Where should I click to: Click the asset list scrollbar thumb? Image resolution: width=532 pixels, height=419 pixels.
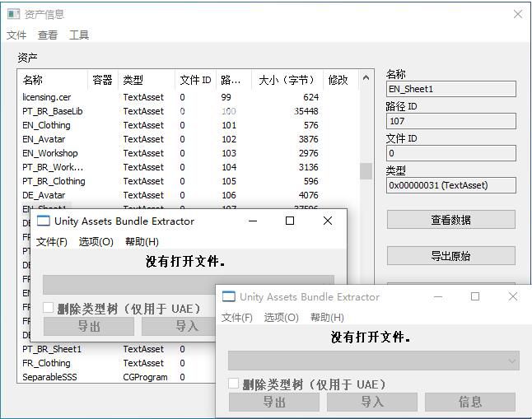(366, 171)
